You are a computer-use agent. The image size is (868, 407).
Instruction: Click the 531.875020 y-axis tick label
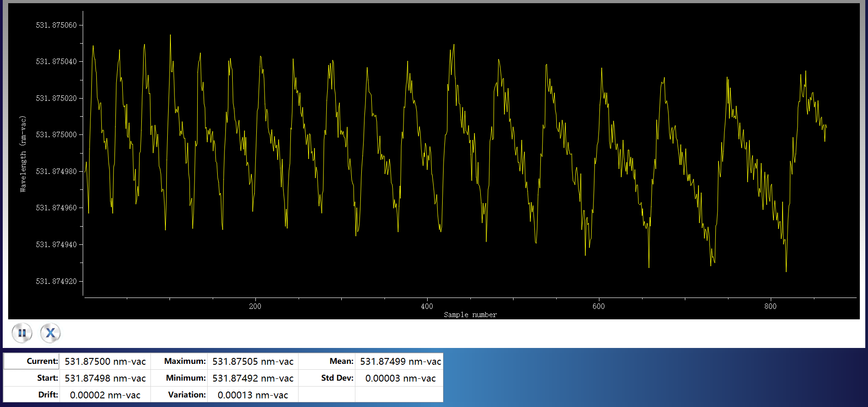coord(56,98)
